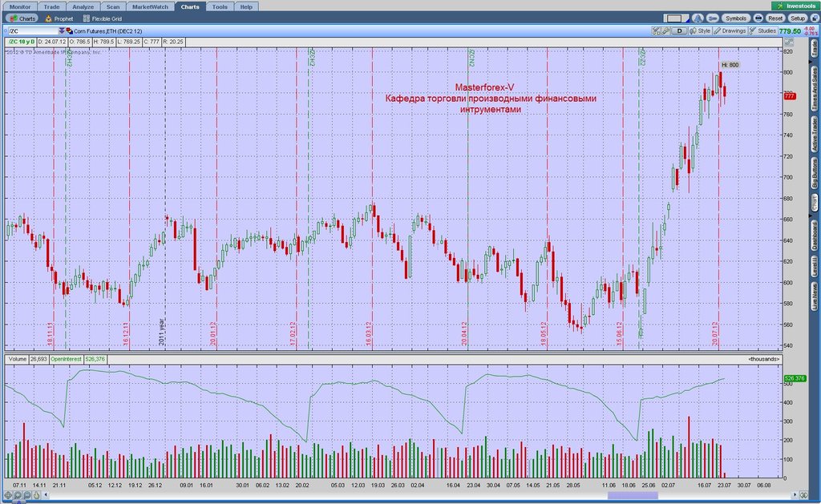This screenshot has height=504, width=821.
Task: Click the scroll-to-end double arrow icon
Action: click(x=803, y=494)
